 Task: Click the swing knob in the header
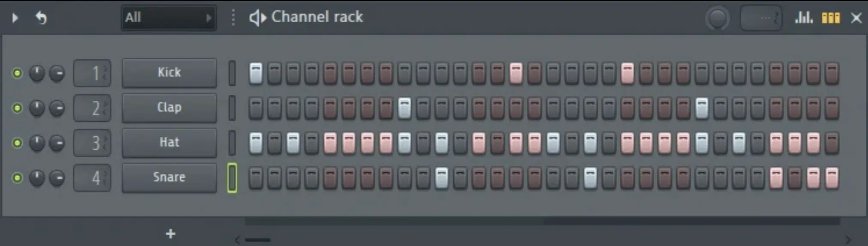pyautogui.click(x=717, y=18)
